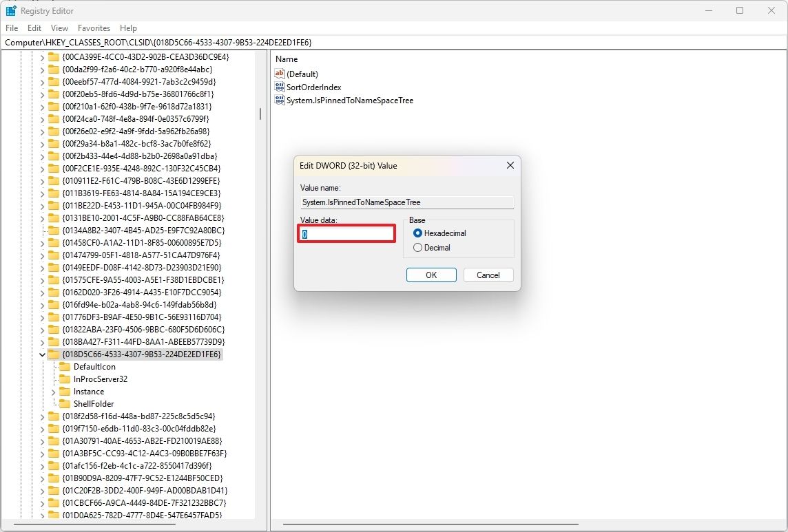
Task: Click the Cancel button
Action: 488,275
